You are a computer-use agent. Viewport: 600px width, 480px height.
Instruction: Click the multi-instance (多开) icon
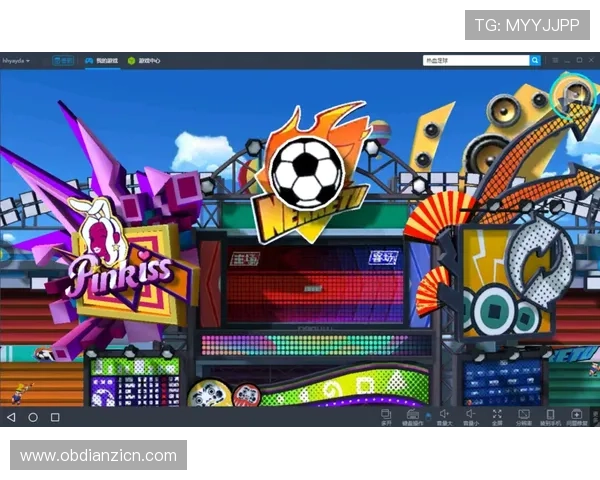(386, 415)
